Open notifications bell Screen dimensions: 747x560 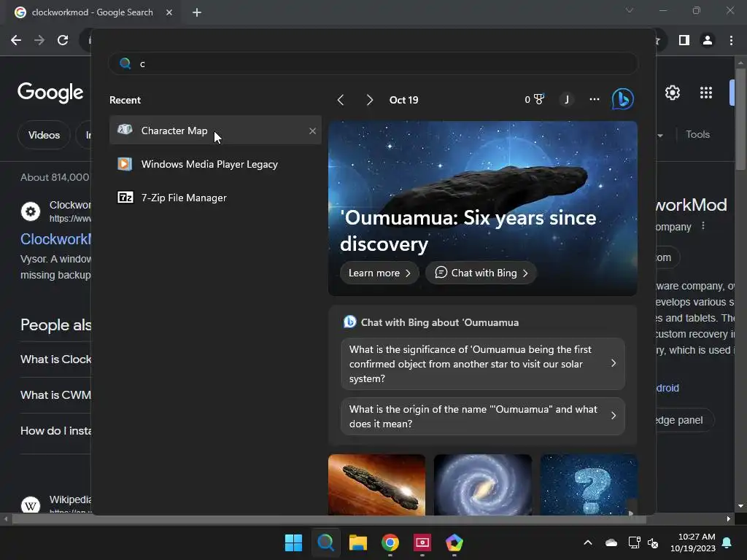(x=727, y=542)
